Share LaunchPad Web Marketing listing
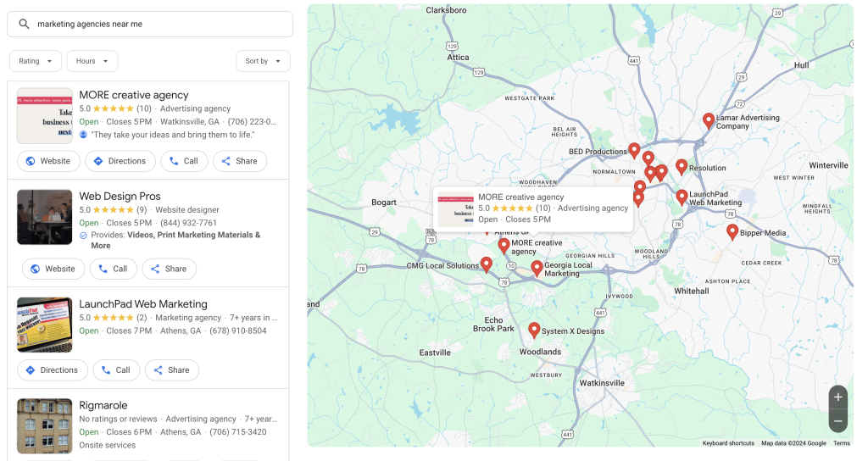This screenshot has width=868, height=461. [x=172, y=369]
